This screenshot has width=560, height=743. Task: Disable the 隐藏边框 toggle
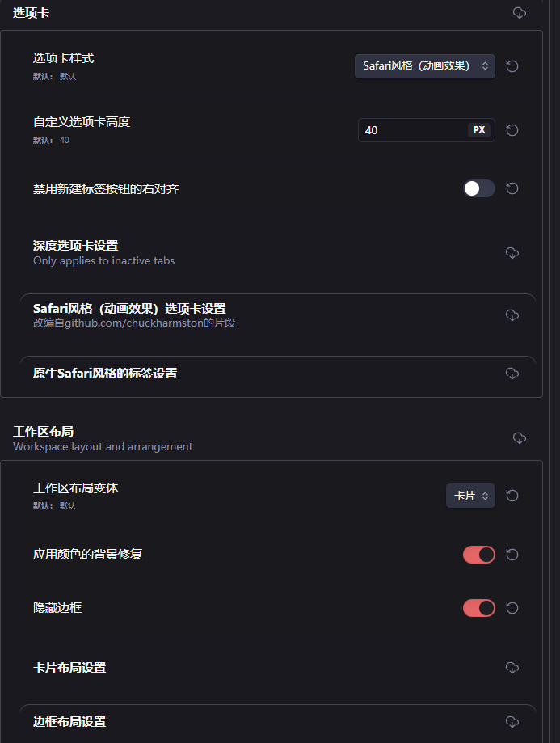click(x=478, y=608)
